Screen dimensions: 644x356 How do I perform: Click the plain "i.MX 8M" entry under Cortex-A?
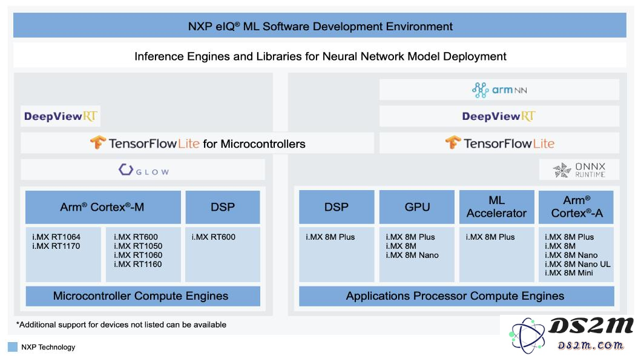(560, 246)
